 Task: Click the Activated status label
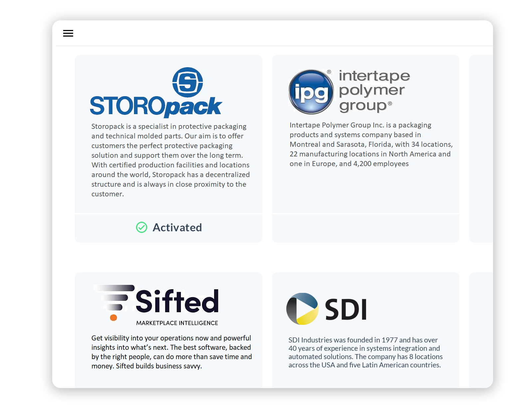point(177,228)
